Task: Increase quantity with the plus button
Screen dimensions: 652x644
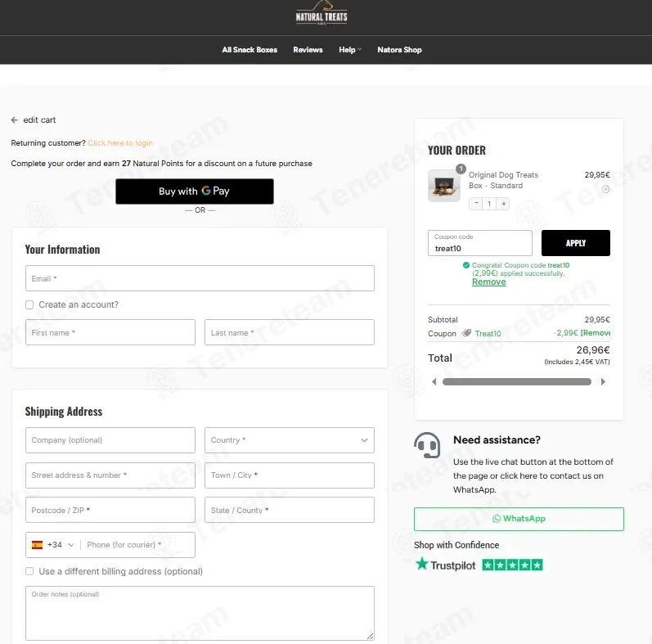Action: coord(503,204)
